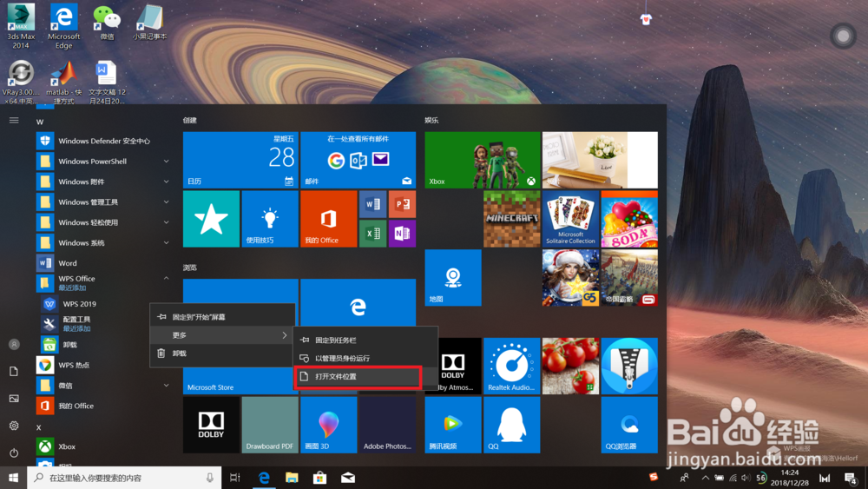The image size is (868, 489).
Task: Open Windows Defender 安全中心 in app list
Action: tap(104, 141)
